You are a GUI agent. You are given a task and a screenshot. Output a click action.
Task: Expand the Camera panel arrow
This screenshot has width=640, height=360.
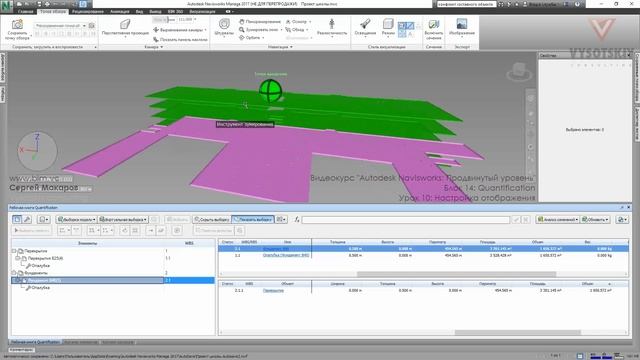pyautogui.click(x=162, y=47)
